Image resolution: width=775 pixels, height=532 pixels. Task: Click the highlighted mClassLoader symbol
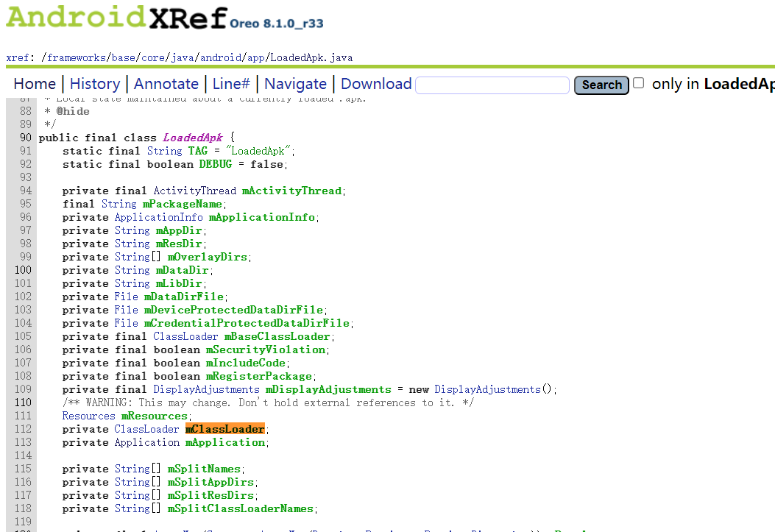[224, 429]
